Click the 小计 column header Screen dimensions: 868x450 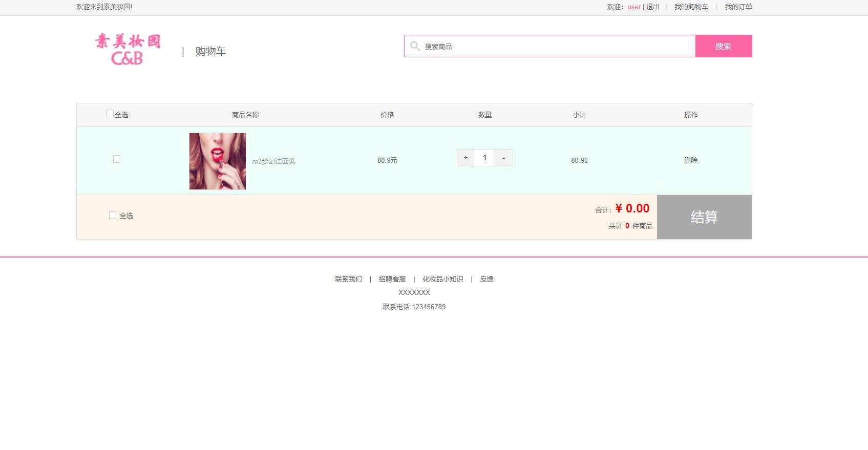click(580, 115)
